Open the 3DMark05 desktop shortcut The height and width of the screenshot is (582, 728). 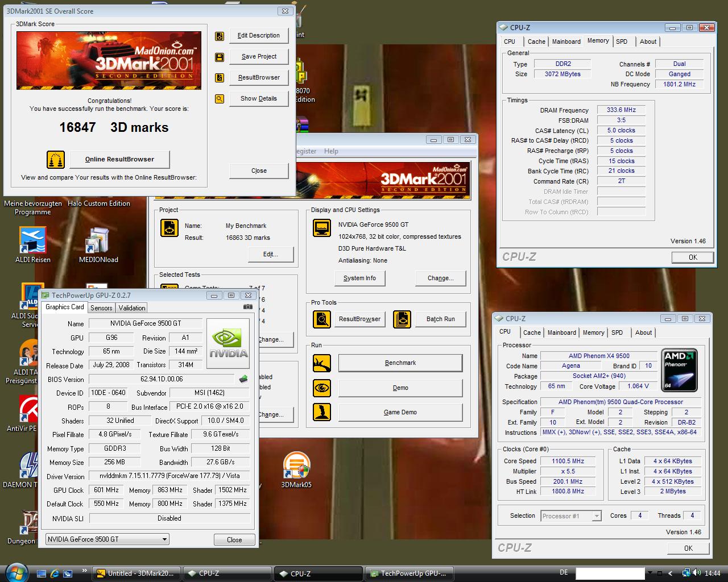tap(296, 469)
